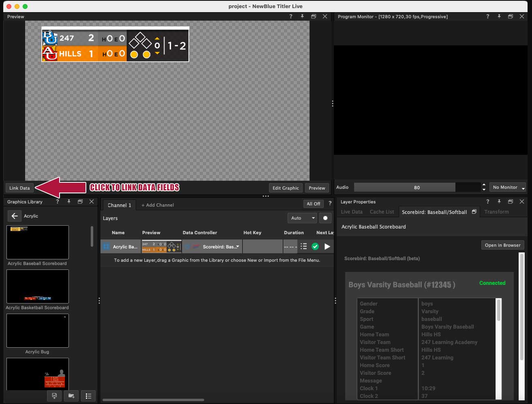Open the No Monitor dropdown
Image resolution: width=532 pixels, height=404 pixels.
click(508, 187)
